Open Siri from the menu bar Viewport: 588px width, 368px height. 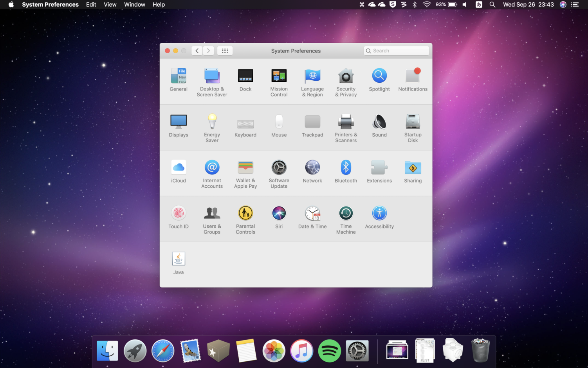coord(563,4)
